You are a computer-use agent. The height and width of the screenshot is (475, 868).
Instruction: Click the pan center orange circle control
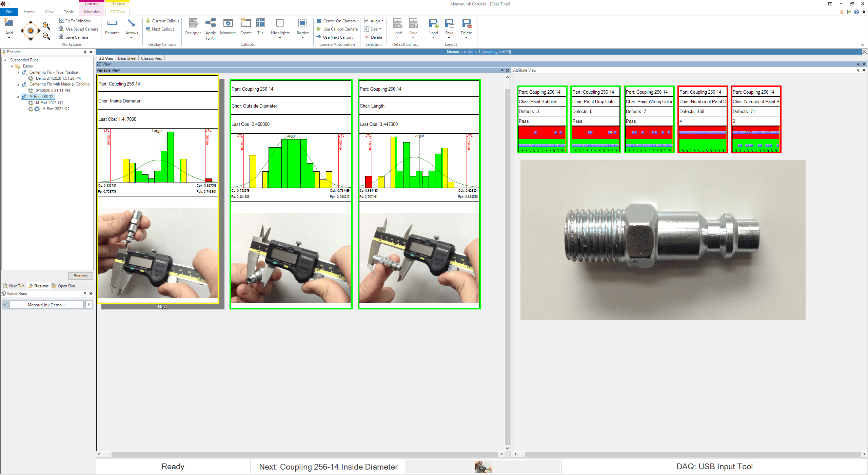pyautogui.click(x=31, y=31)
